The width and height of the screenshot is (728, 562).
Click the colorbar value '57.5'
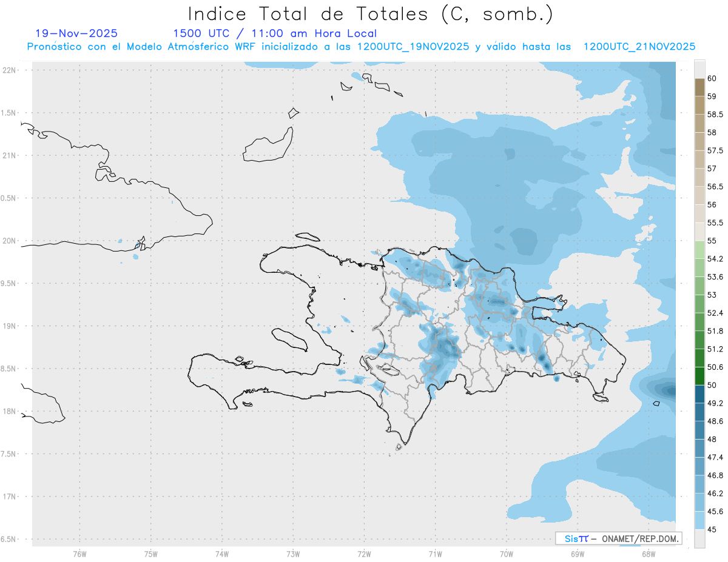715,150
